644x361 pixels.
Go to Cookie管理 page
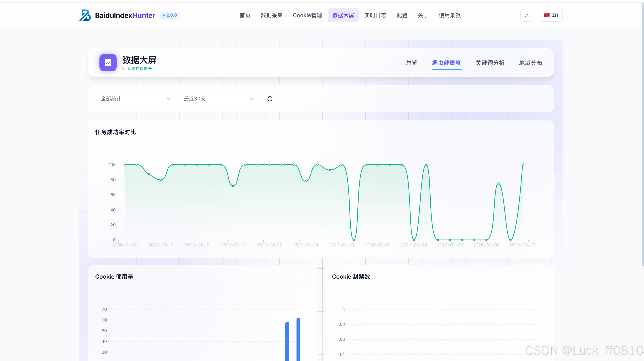tap(307, 15)
